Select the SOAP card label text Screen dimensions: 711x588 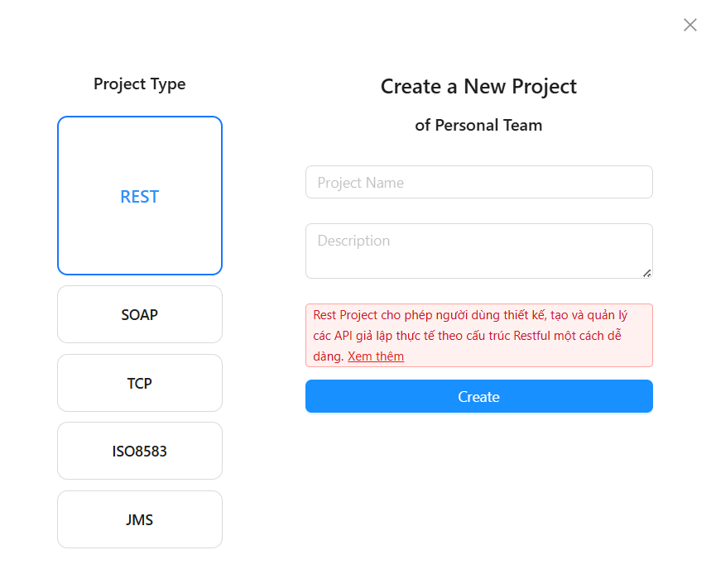click(139, 314)
